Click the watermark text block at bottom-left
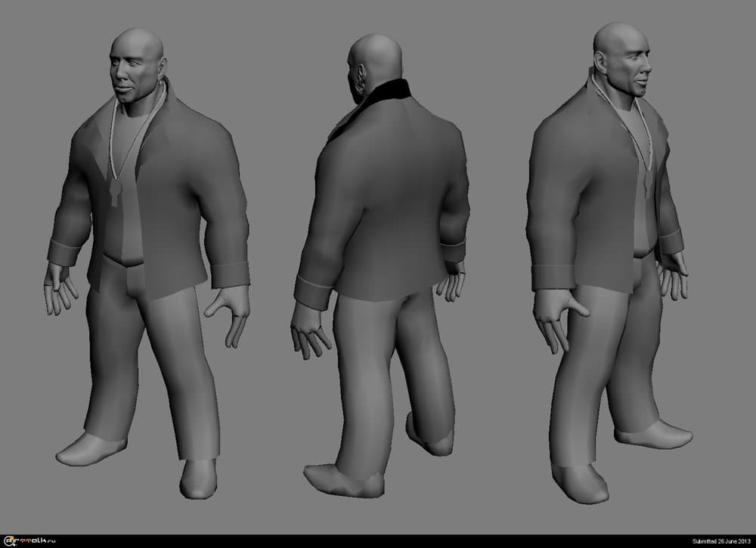The width and height of the screenshot is (756, 548). (30, 540)
